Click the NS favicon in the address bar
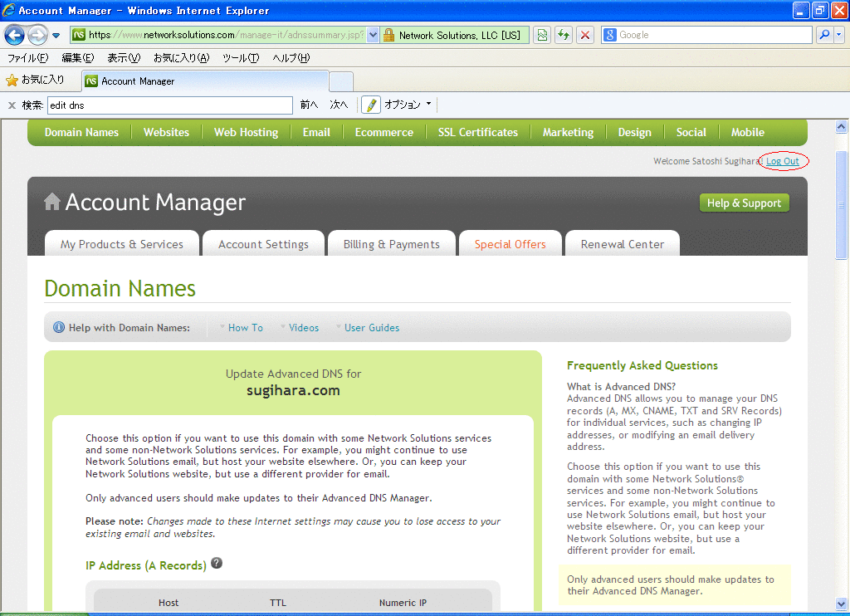This screenshot has width=850, height=616. 79,35
